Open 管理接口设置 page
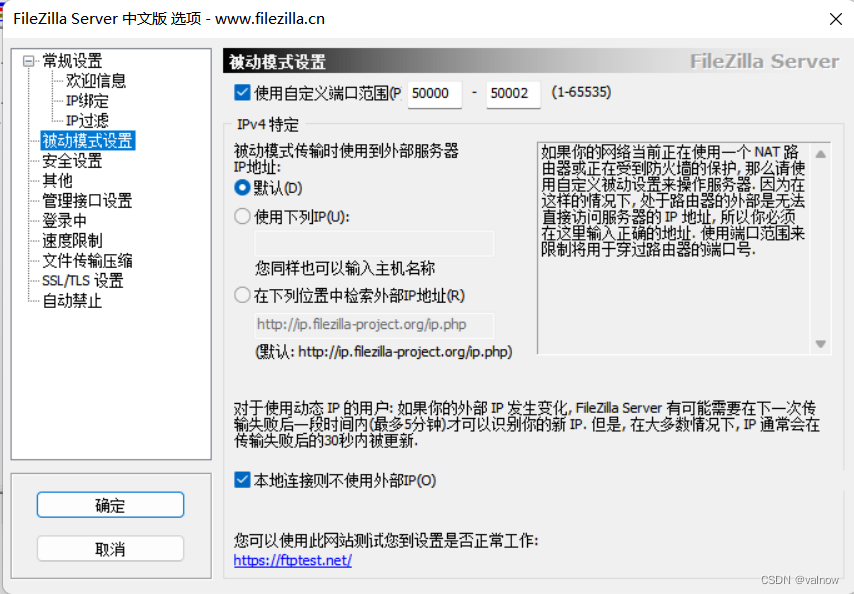The width and height of the screenshot is (854, 594). pyautogui.click(x=87, y=201)
